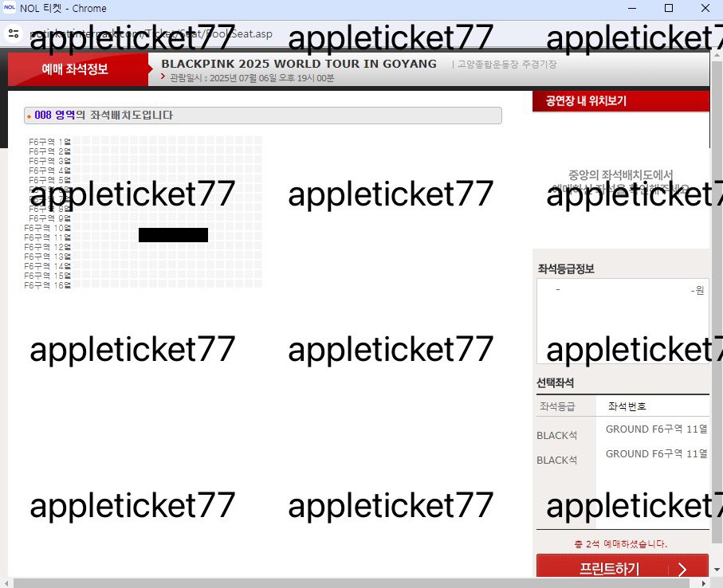The height and width of the screenshot is (588, 723).
Task: Minimize the Chrome window
Action: [632, 8]
